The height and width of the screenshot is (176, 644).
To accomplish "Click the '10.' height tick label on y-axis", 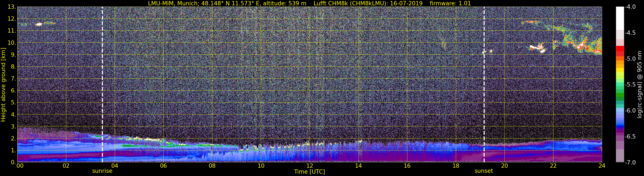I will pos(12,43).
